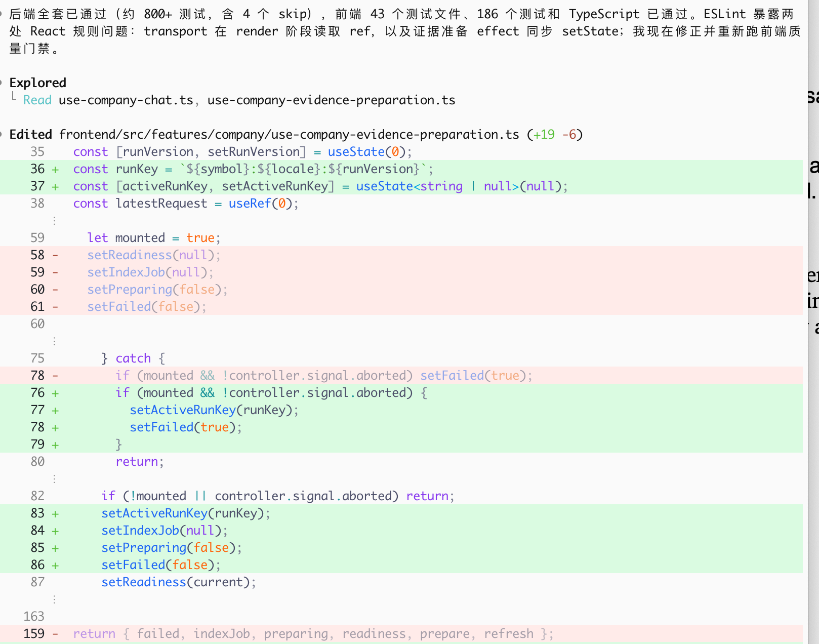The image size is (819, 644).
Task: Click line number 159 in the diff gutter
Action: (34, 633)
